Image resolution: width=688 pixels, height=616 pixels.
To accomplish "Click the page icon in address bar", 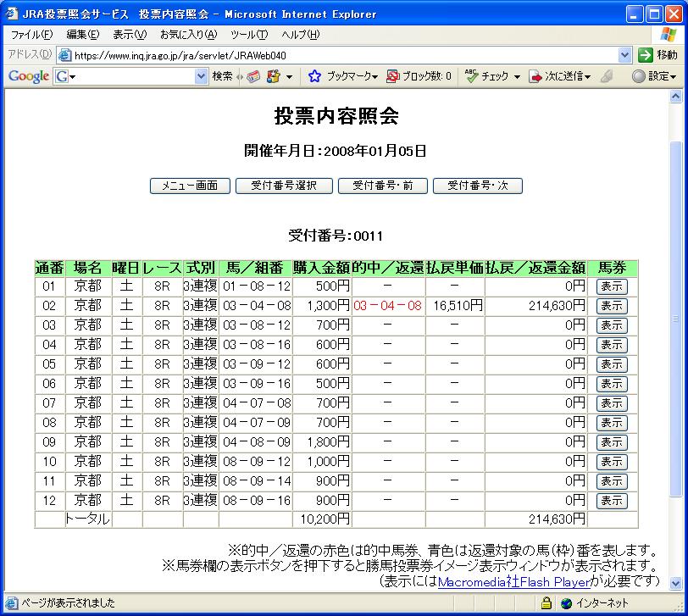I will (x=65, y=55).
